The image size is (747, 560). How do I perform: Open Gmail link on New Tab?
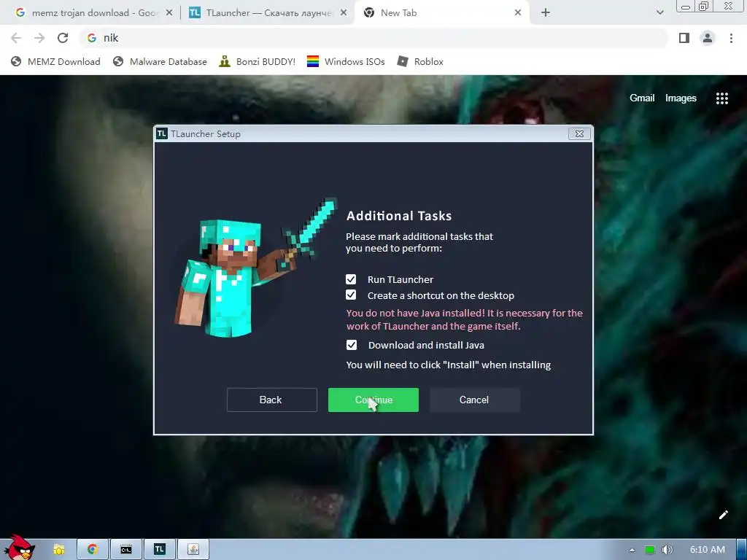(x=642, y=98)
